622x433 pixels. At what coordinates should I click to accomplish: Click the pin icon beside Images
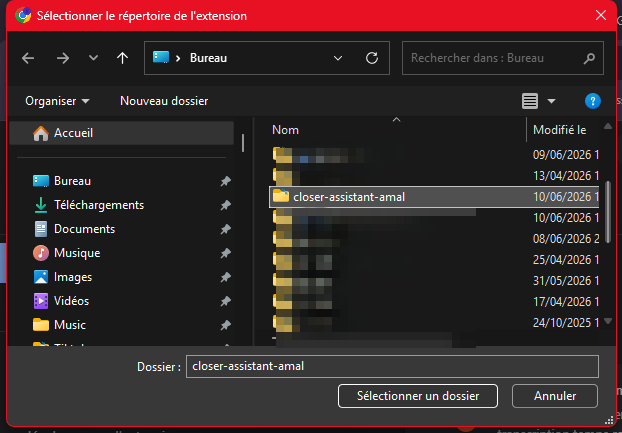point(226,277)
